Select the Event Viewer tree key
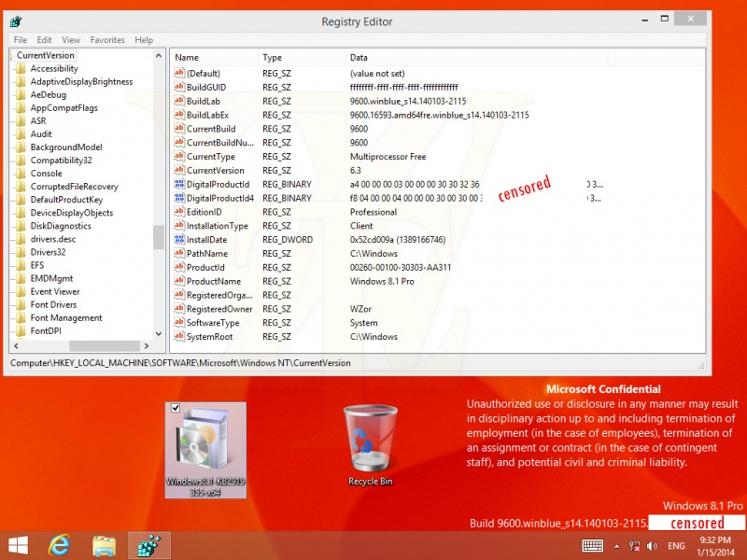This screenshot has width=747, height=560. (x=55, y=291)
